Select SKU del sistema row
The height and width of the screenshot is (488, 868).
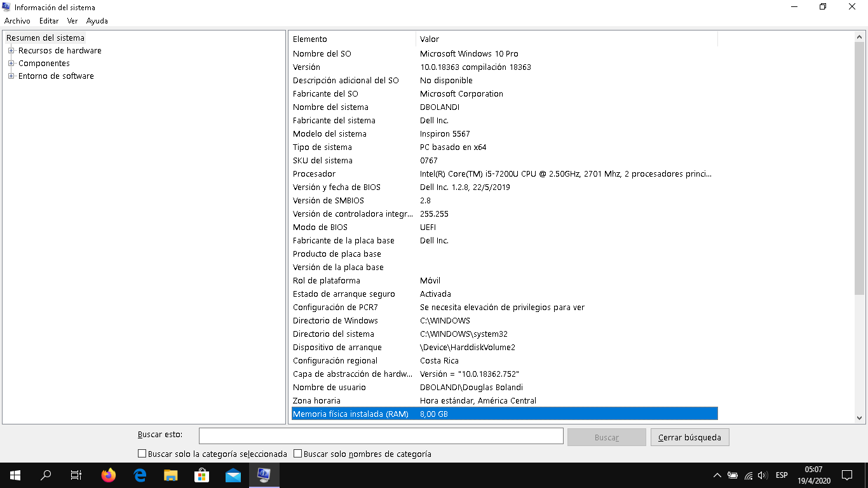pos(505,161)
